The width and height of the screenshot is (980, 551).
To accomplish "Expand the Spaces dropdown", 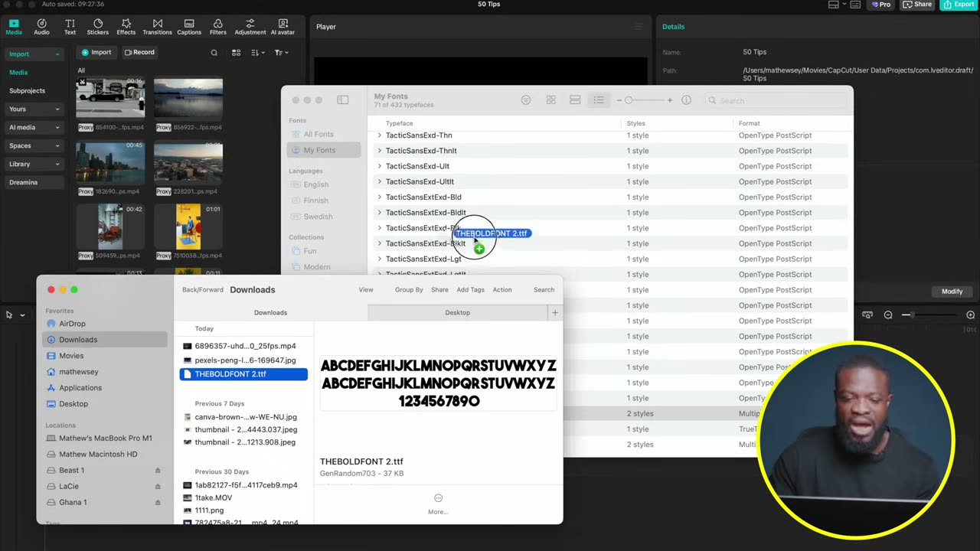I will (x=35, y=145).
